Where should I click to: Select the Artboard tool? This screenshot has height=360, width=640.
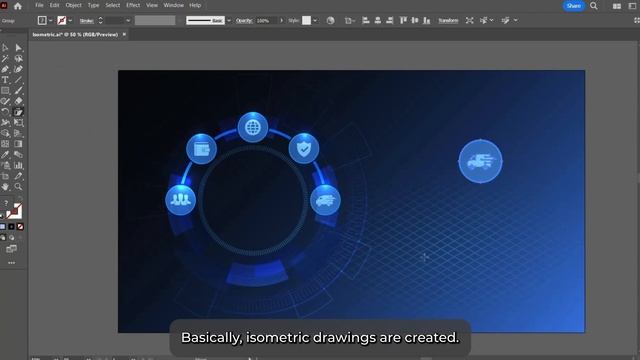[5, 176]
